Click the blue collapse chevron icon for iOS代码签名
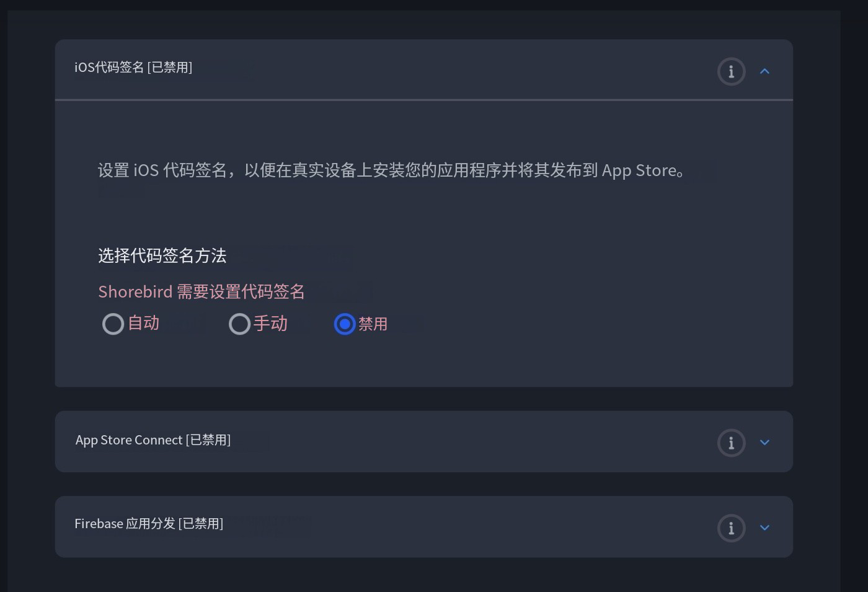Image resolution: width=868 pixels, height=592 pixels. coord(764,71)
